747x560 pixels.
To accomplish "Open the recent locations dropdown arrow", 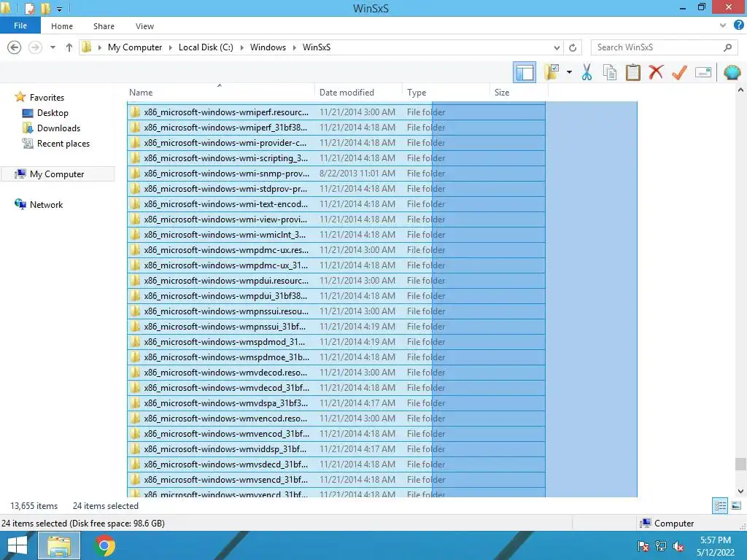I will coord(53,47).
